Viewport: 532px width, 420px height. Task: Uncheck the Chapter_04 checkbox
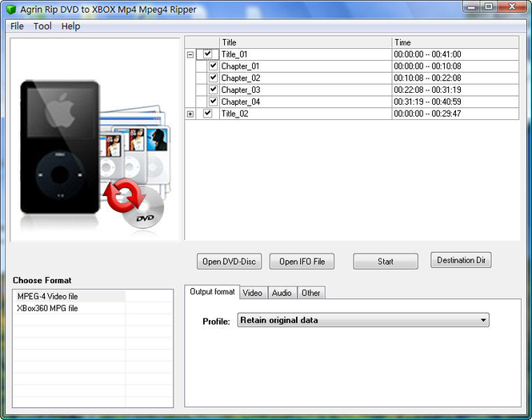[213, 102]
